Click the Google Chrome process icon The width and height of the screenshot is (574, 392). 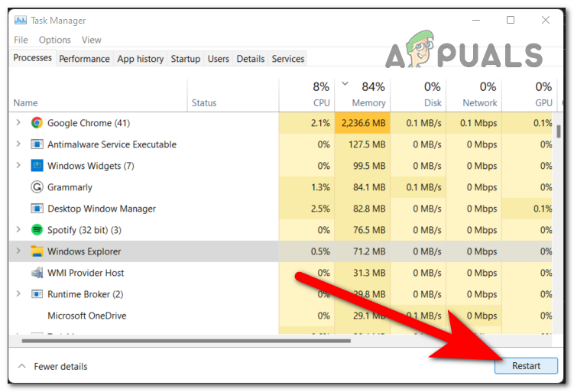[37, 122]
